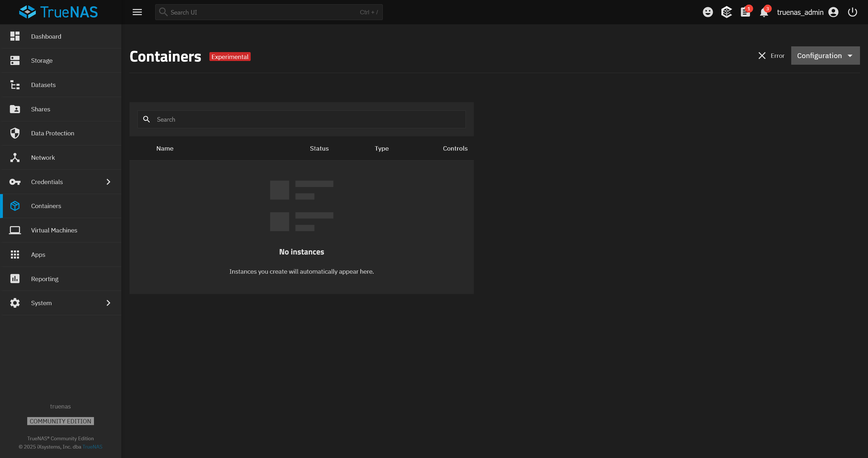Sort by the Status column header
This screenshot has height=458, width=868.
coord(319,149)
